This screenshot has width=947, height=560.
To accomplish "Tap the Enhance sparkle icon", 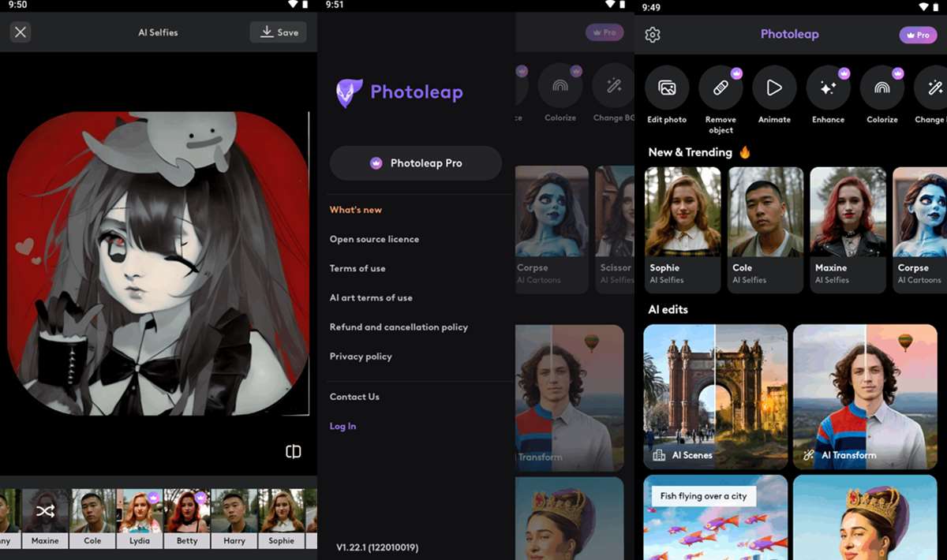I will point(828,88).
